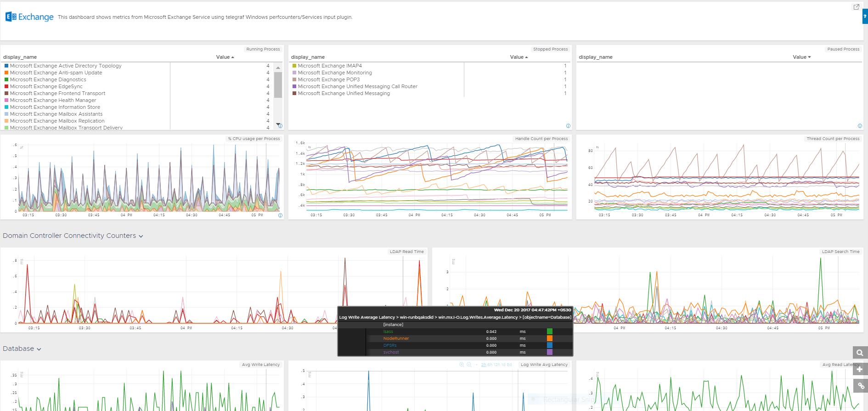
Task: Click the Running Process panel title
Action: (x=263, y=49)
